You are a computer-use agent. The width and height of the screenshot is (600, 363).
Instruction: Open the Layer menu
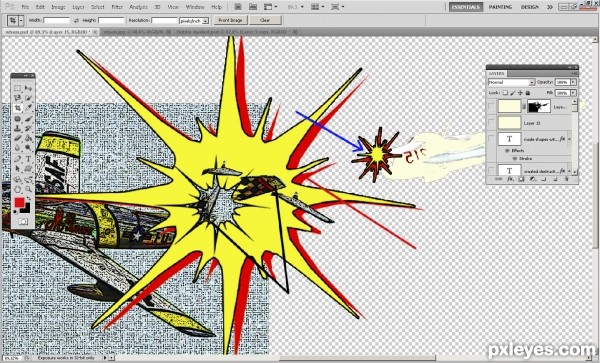click(x=78, y=7)
